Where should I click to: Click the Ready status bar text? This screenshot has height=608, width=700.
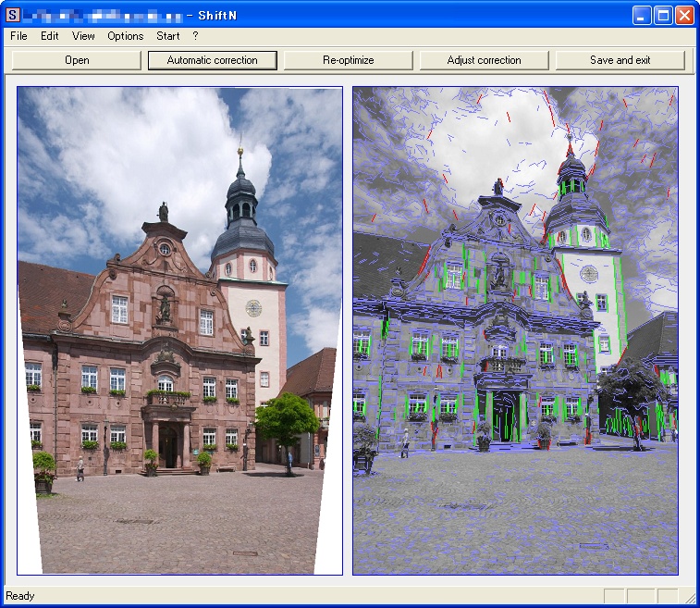click(x=20, y=595)
